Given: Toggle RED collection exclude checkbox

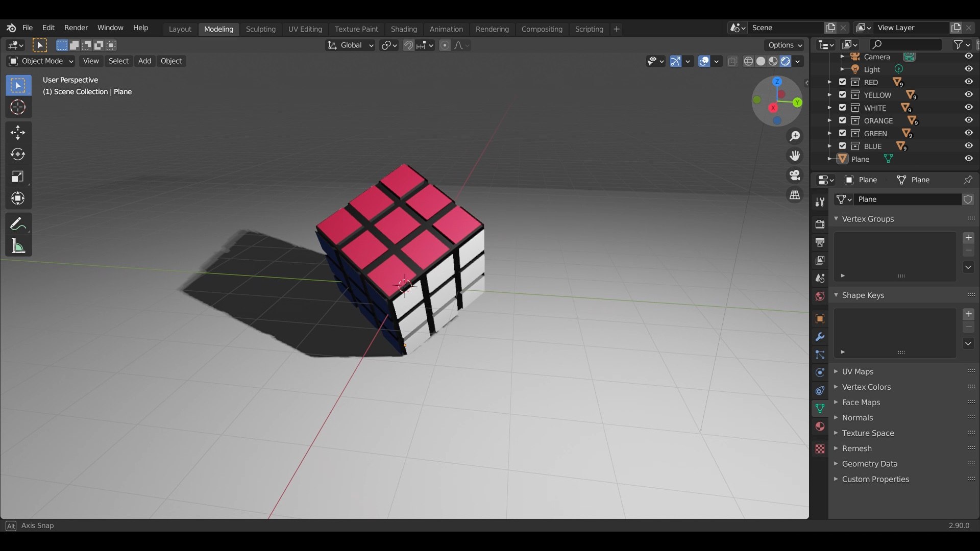Looking at the screenshot, I should click(842, 82).
